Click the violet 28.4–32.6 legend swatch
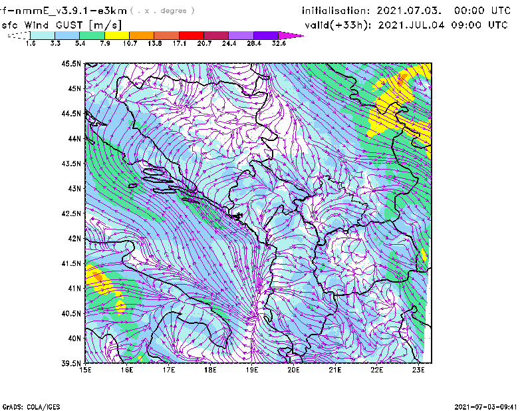The image size is (532, 411). coord(266,35)
